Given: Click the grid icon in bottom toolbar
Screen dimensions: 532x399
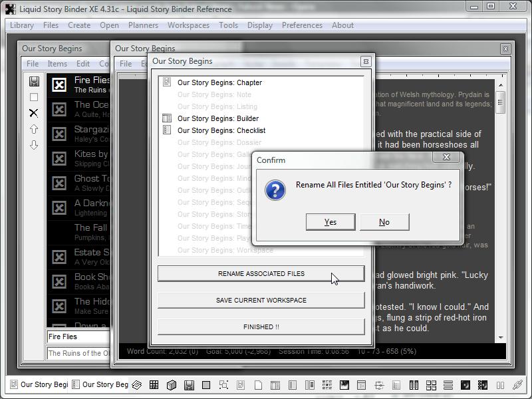Looking at the screenshot, I should coord(154,385).
